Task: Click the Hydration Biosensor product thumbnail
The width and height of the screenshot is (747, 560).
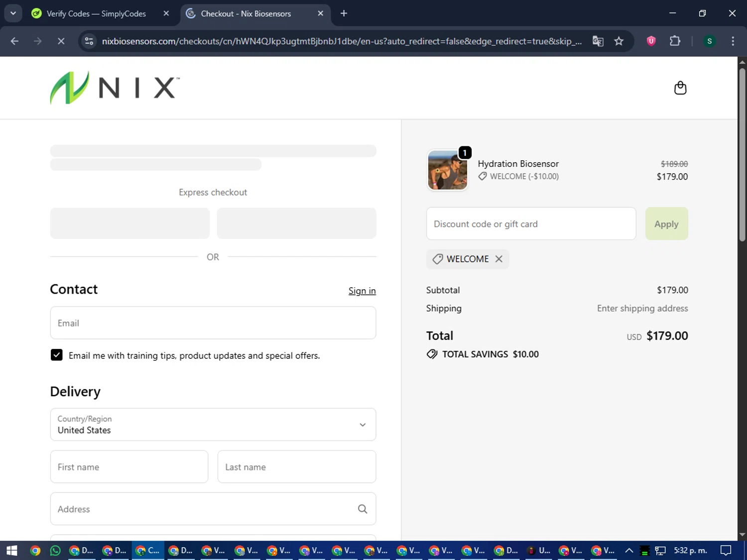Action: [x=448, y=170]
